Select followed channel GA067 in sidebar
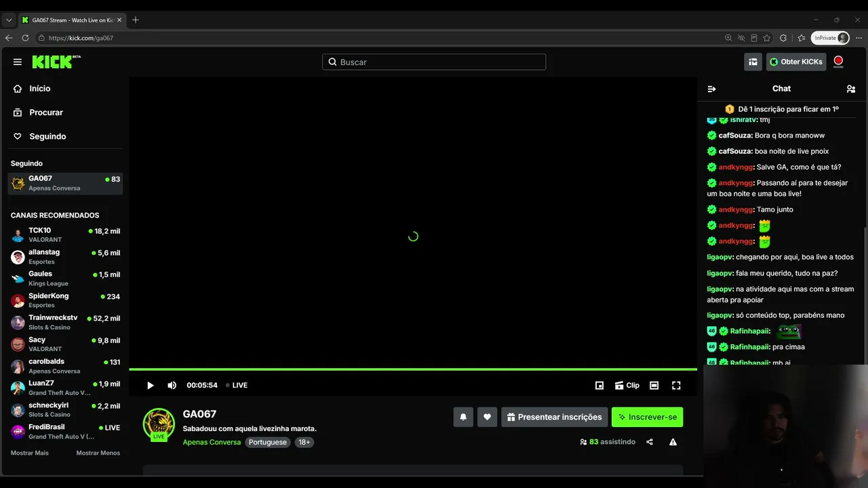Viewport: 868px width, 488px height. (65, 183)
